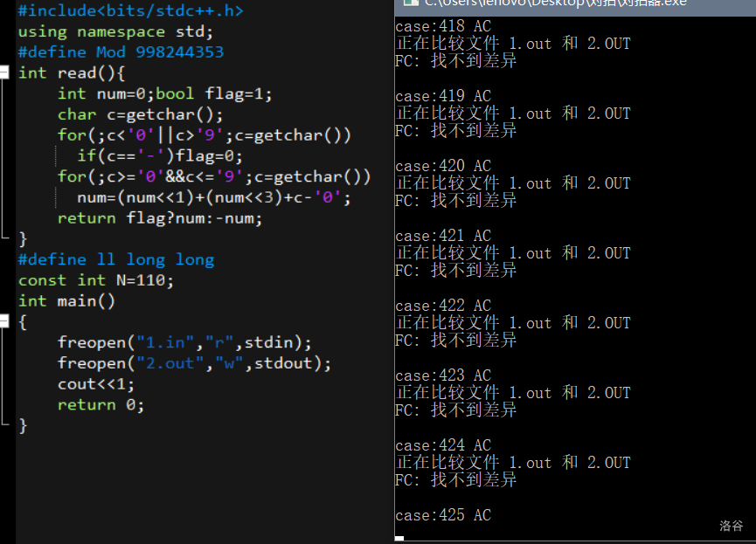Image resolution: width=756 pixels, height=544 pixels.
Task: Click the '#define ll long long' line
Action: (115, 260)
